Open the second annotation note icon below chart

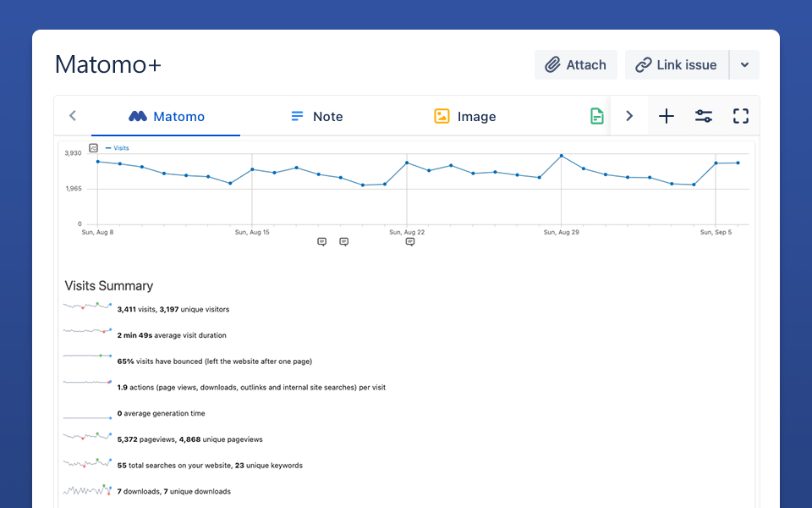[344, 241]
